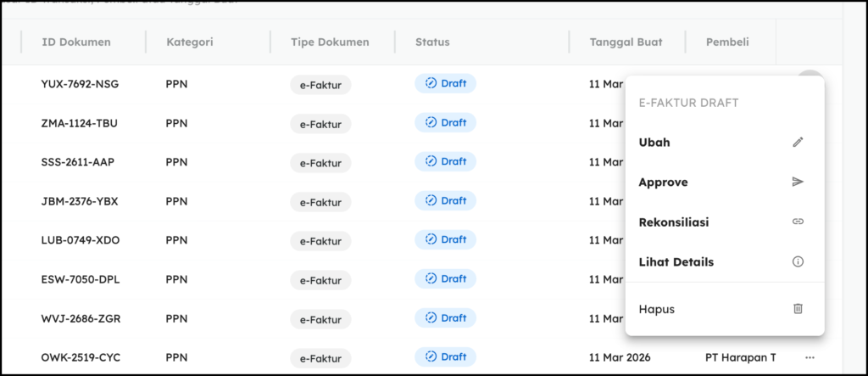Select Rekonsiliasi menu option

click(673, 222)
